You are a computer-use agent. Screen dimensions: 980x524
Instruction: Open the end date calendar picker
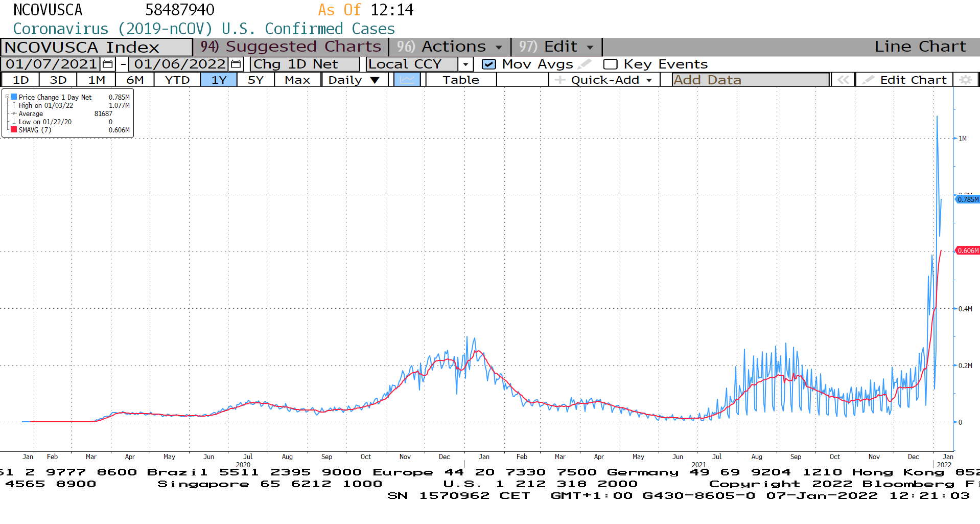(236, 64)
